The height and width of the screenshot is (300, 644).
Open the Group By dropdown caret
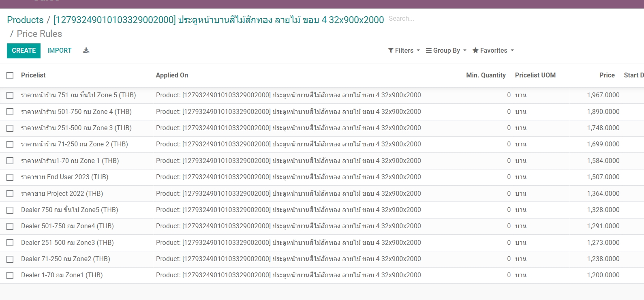pos(465,51)
